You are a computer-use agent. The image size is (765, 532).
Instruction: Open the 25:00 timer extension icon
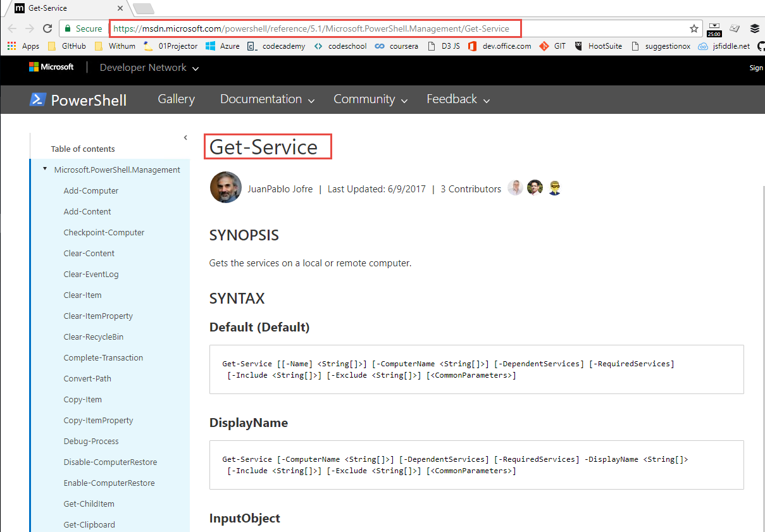[714, 29]
